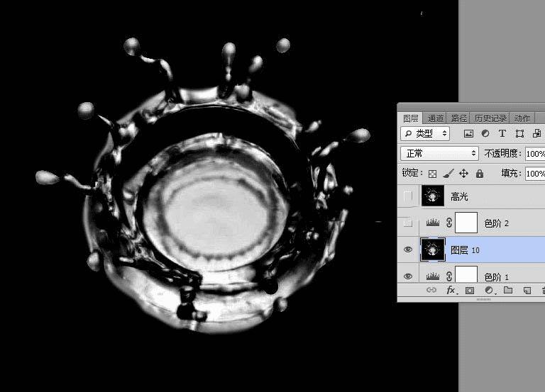The height and width of the screenshot is (392, 545).
Task: Create new fill or adjustment layer
Action: point(489,290)
